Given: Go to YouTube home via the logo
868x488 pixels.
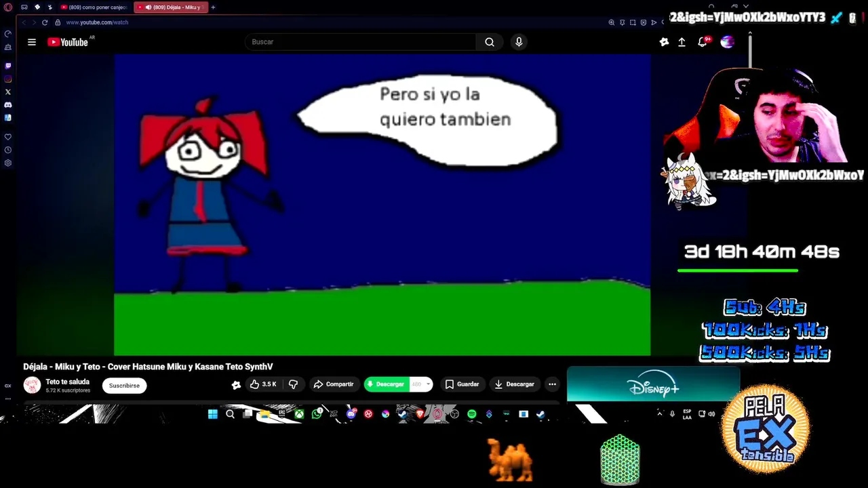Looking at the screenshot, I should 68,42.
